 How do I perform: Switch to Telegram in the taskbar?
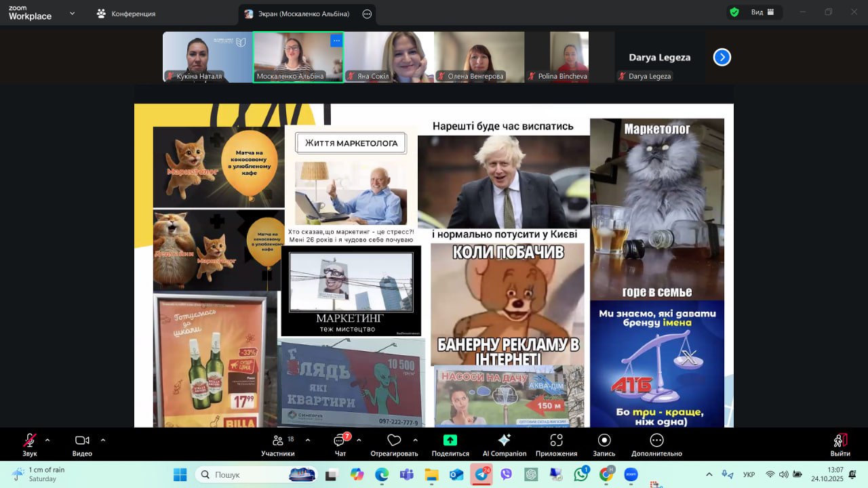(x=482, y=474)
